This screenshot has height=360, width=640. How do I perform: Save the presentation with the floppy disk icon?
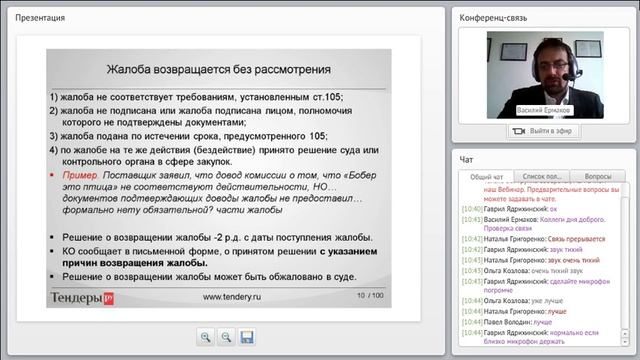(247, 337)
